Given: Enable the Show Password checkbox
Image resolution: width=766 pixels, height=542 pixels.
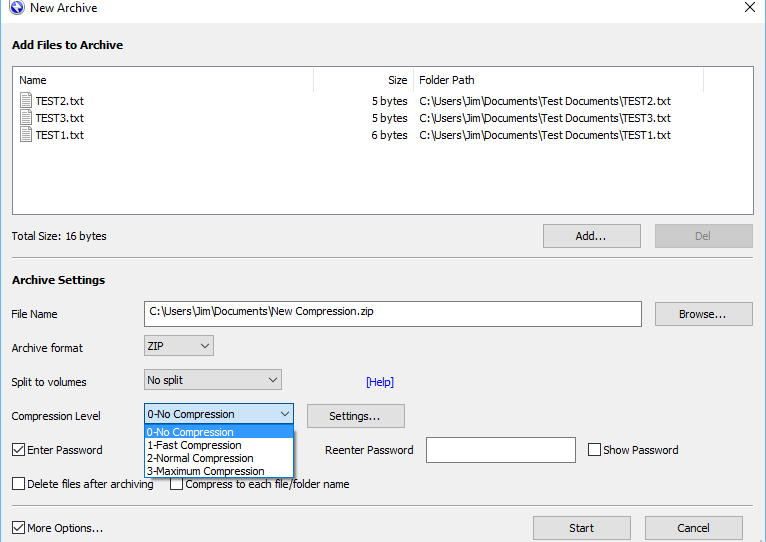Looking at the screenshot, I should tap(594, 450).
